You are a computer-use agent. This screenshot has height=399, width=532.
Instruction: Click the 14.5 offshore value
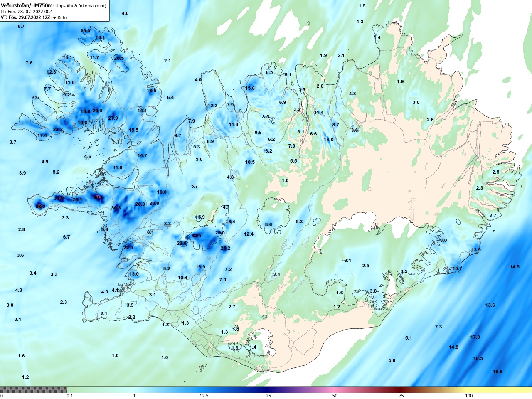click(x=515, y=267)
